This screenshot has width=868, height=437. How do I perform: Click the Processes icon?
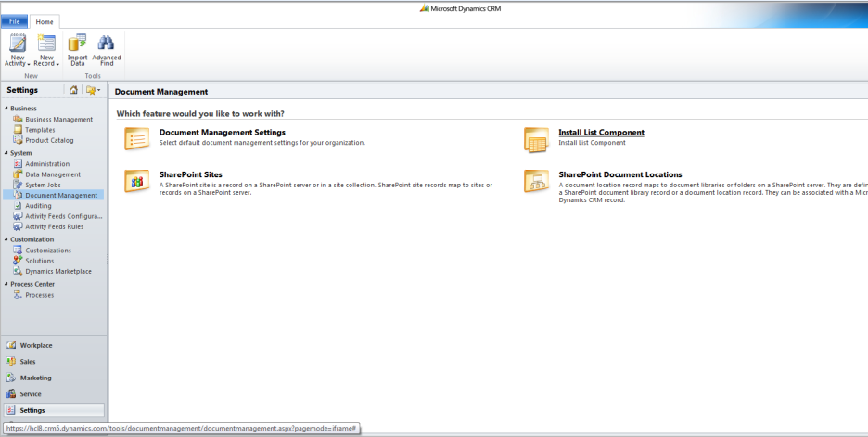18,295
